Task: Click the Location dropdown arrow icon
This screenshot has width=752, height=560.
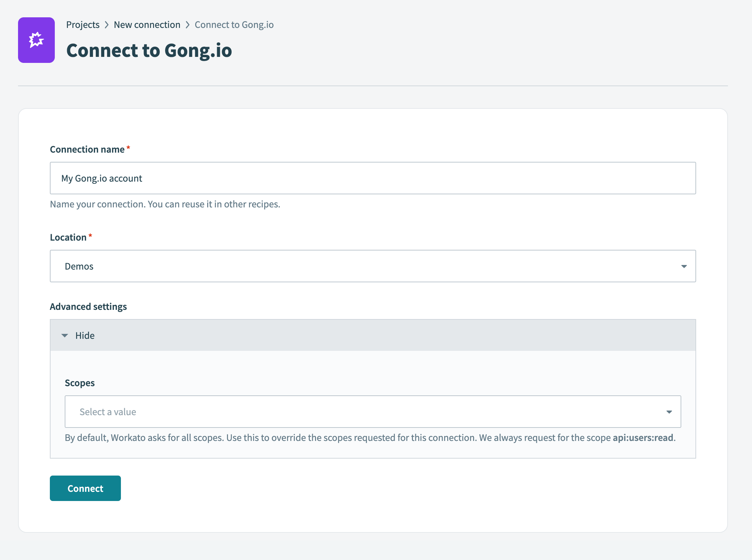Action: click(x=684, y=266)
